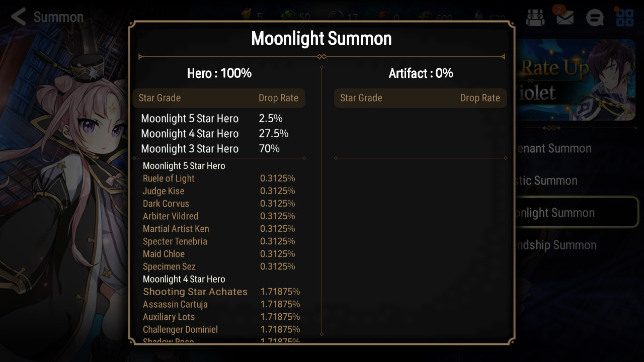The image size is (644, 362).
Task: Open the chat speech bubble icon
Action: point(595,18)
